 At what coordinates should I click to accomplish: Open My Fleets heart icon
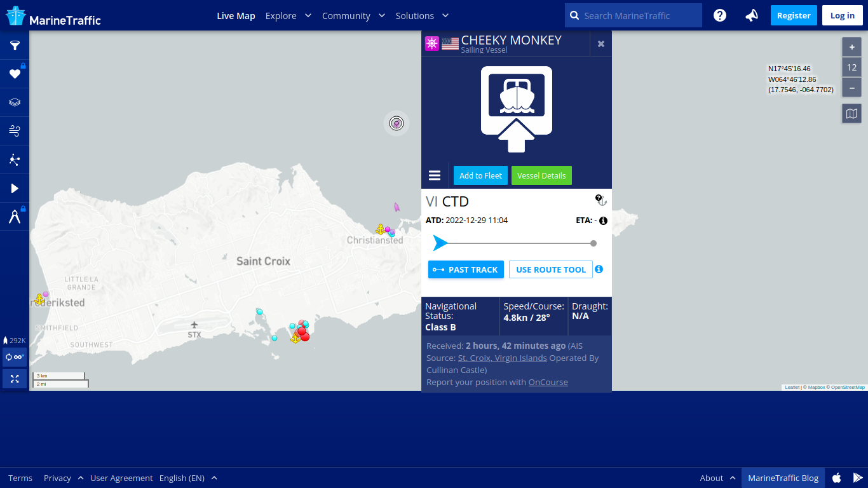tap(15, 74)
